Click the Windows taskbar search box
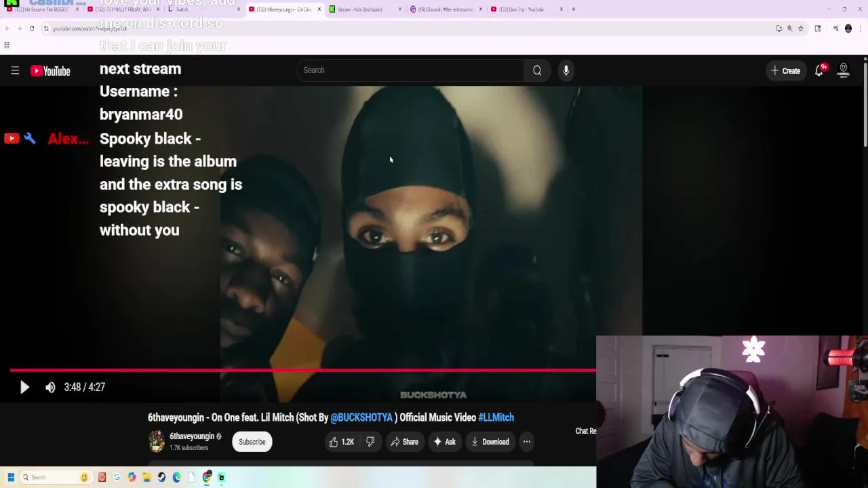868x488 pixels. [x=57, y=477]
